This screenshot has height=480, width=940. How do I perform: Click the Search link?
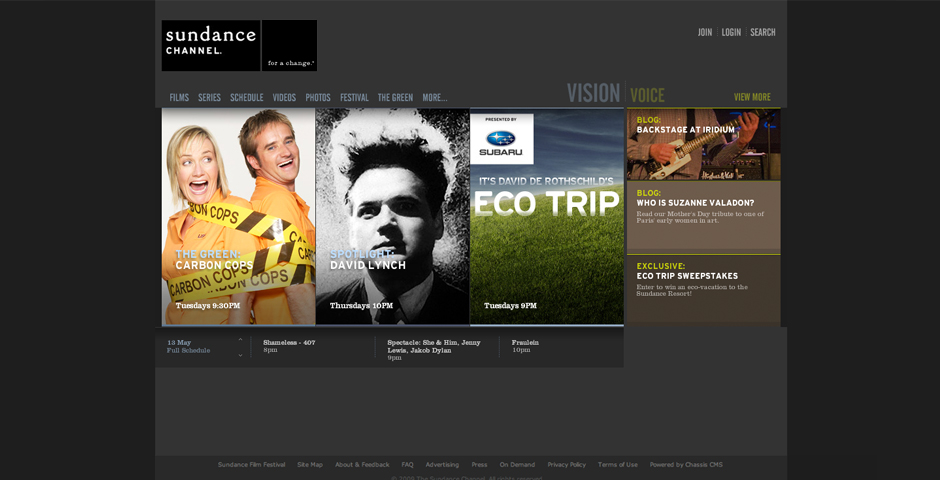763,32
